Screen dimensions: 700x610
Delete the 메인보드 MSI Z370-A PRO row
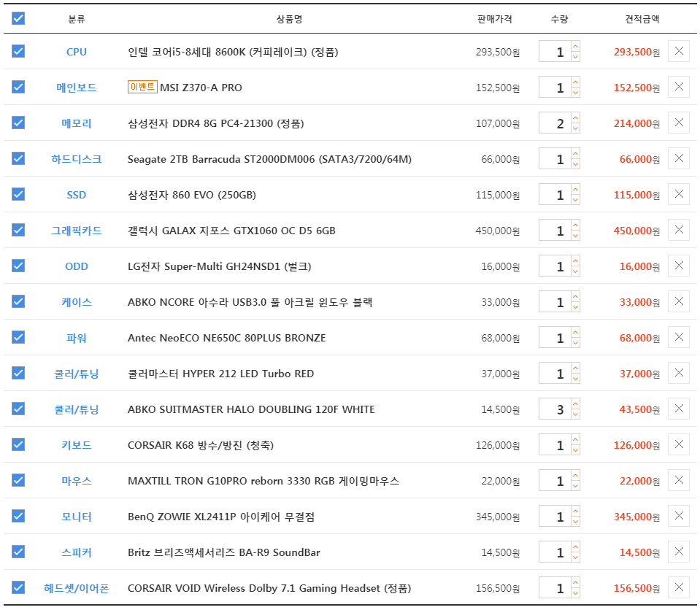679,87
